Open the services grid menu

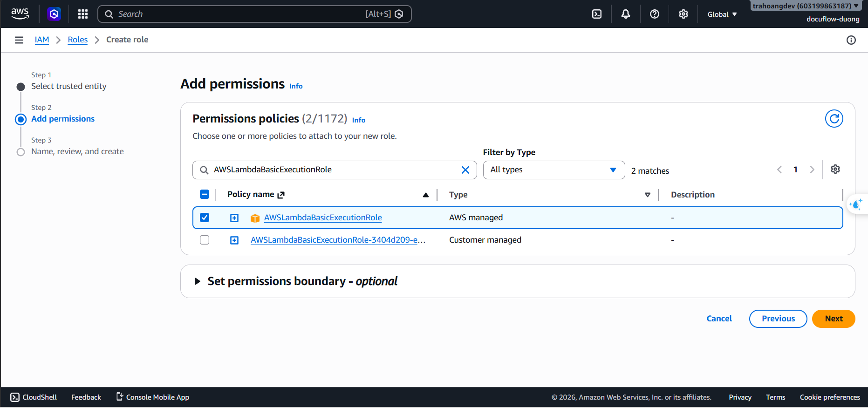[83, 14]
